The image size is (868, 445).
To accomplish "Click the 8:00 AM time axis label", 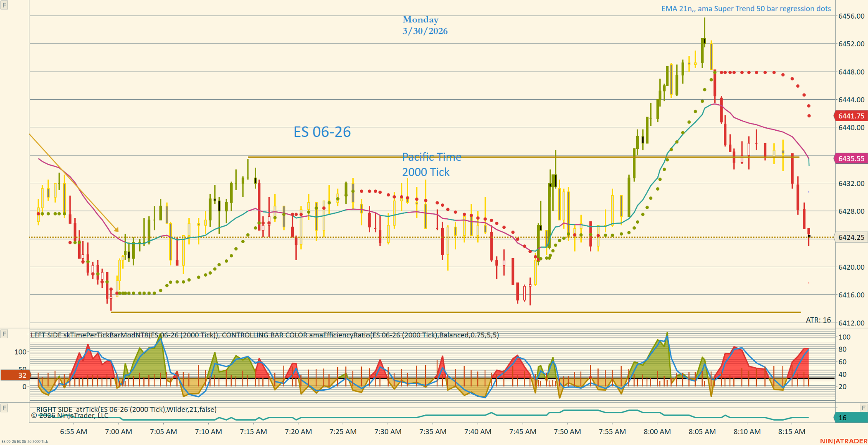I will [657, 432].
